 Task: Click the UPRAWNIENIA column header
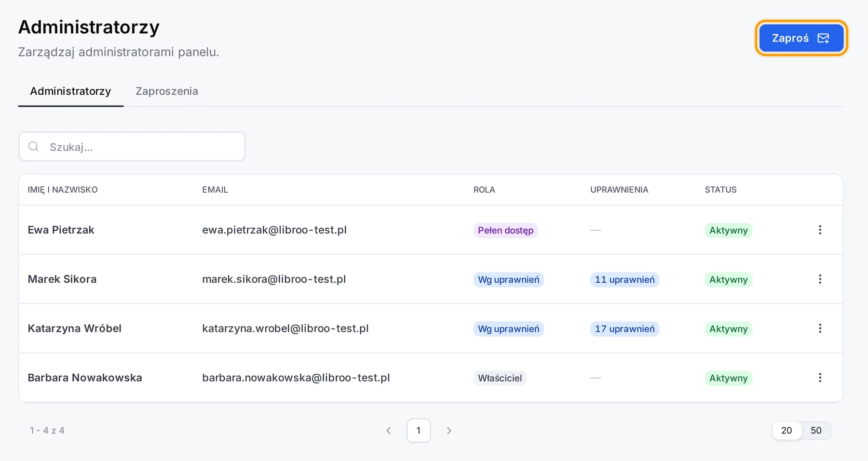click(619, 190)
